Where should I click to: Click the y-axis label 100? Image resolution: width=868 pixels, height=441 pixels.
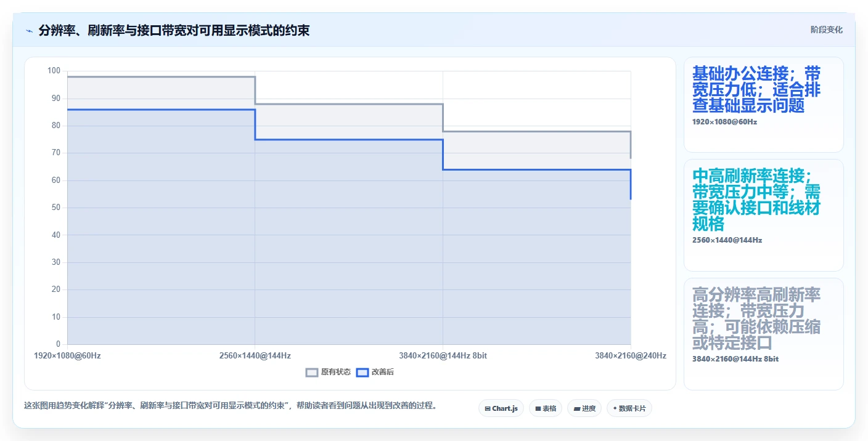tap(54, 71)
